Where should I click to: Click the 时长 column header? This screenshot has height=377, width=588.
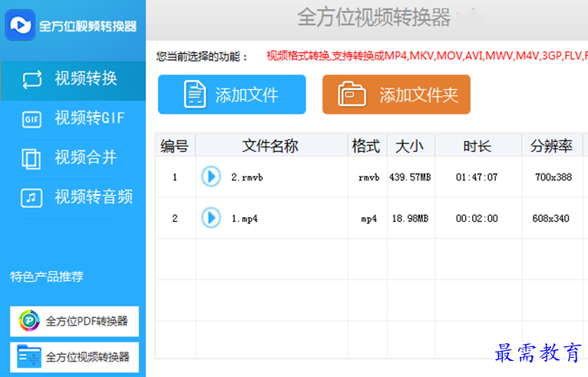(477, 146)
